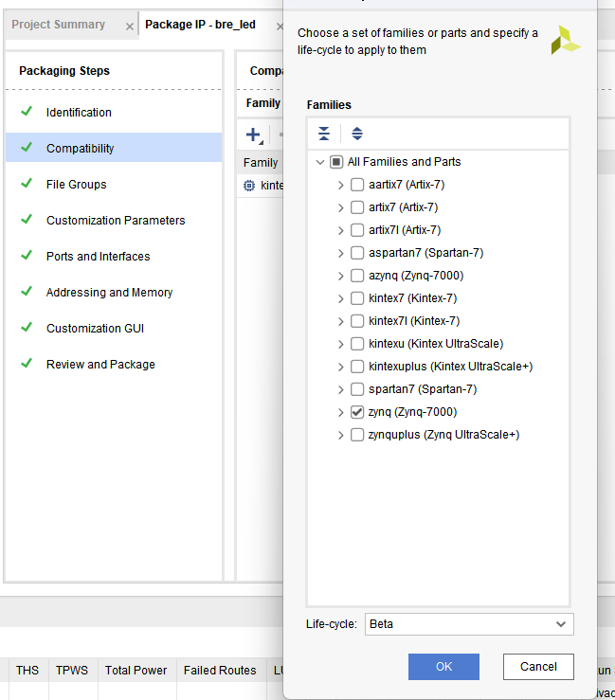Expand the aartix7 (Artix-7) family node

click(x=341, y=185)
